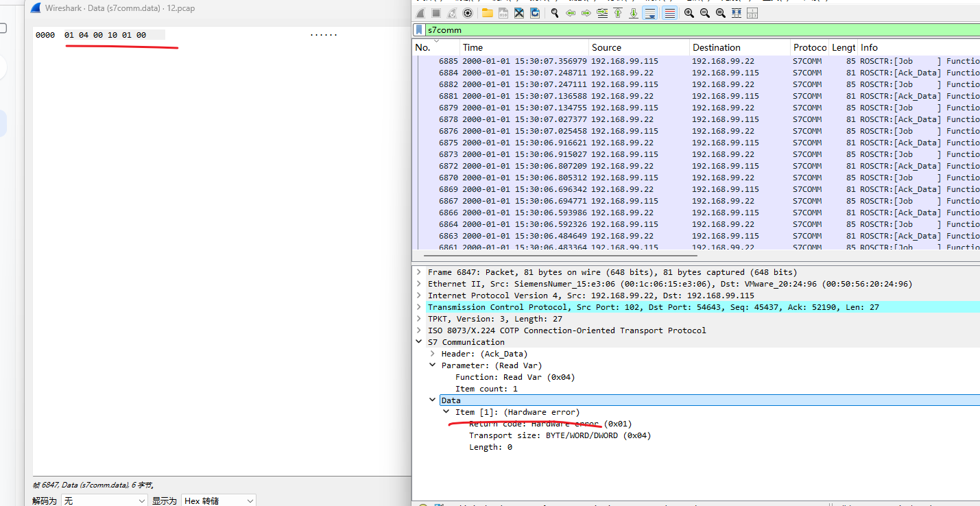Select the Item count: 1 line
980x506 pixels.
[x=486, y=389]
